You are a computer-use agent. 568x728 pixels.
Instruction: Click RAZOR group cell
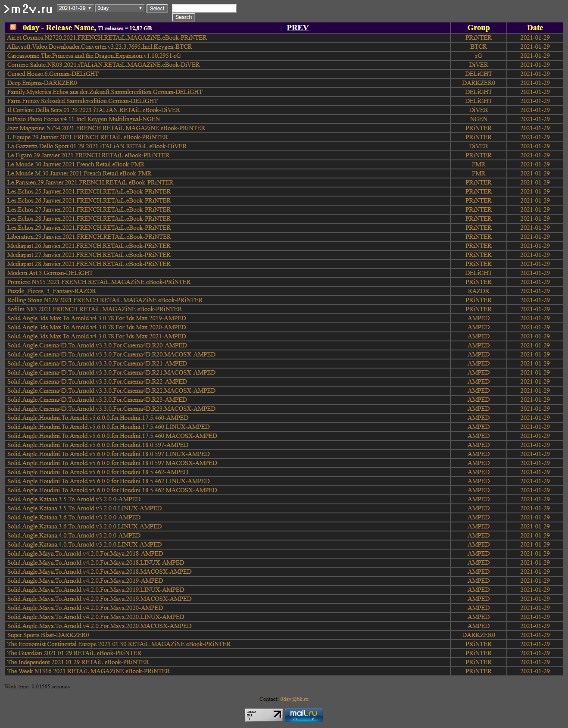point(478,291)
